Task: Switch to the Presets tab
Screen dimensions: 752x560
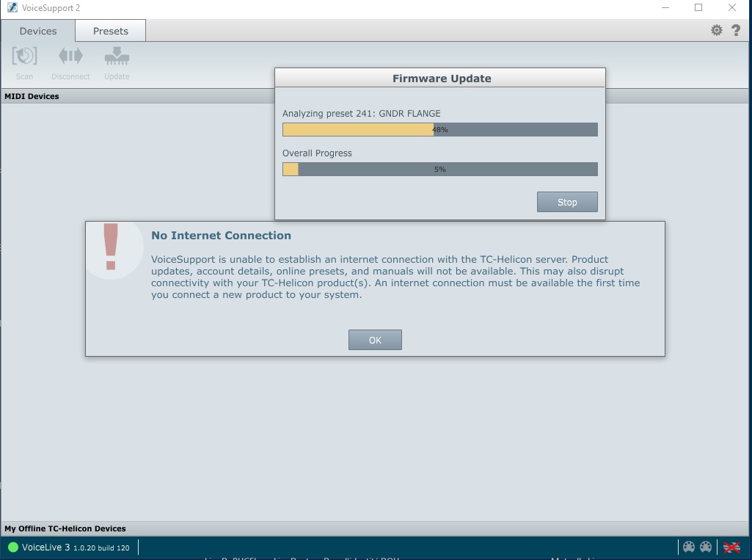Action: click(111, 31)
